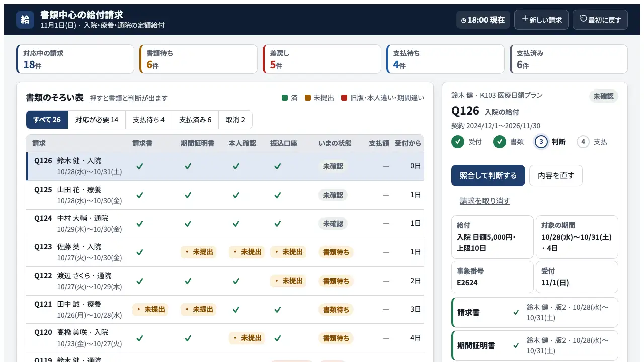Open the 支払済み 6 tab
644x362 pixels.
[195, 120]
